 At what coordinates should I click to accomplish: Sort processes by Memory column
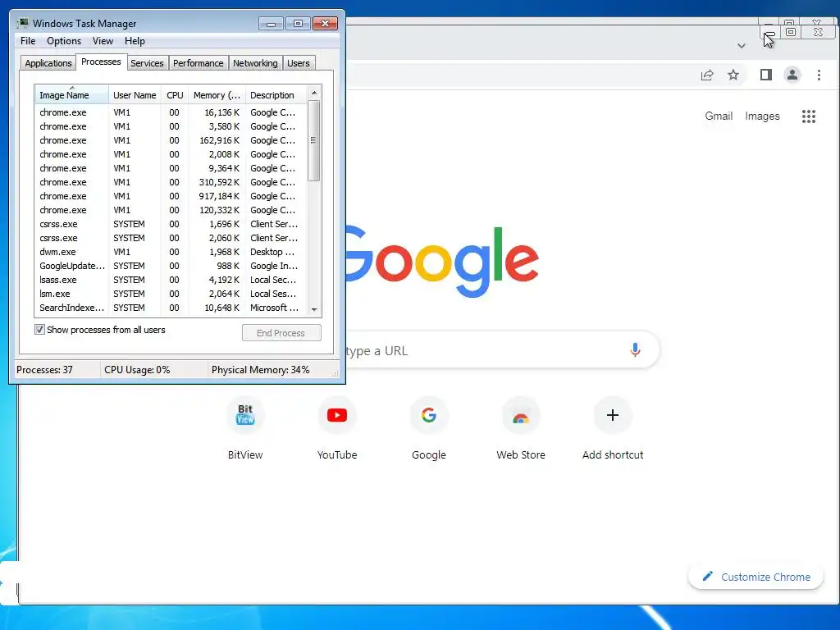click(x=217, y=95)
